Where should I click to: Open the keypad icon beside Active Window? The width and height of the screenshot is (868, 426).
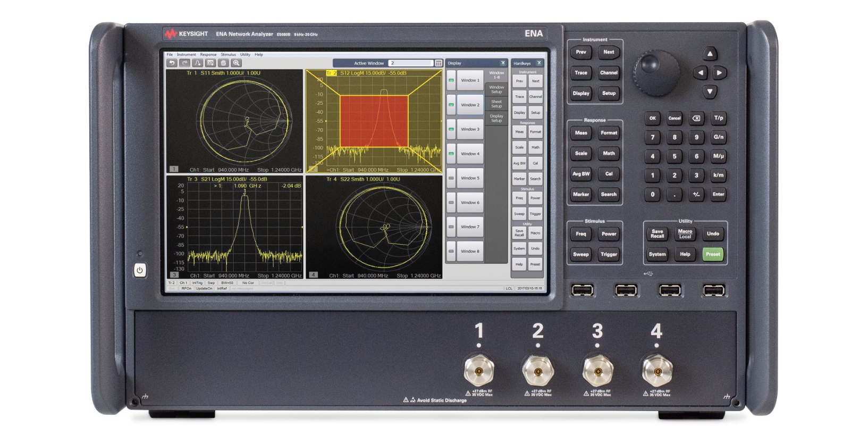click(x=439, y=63)
